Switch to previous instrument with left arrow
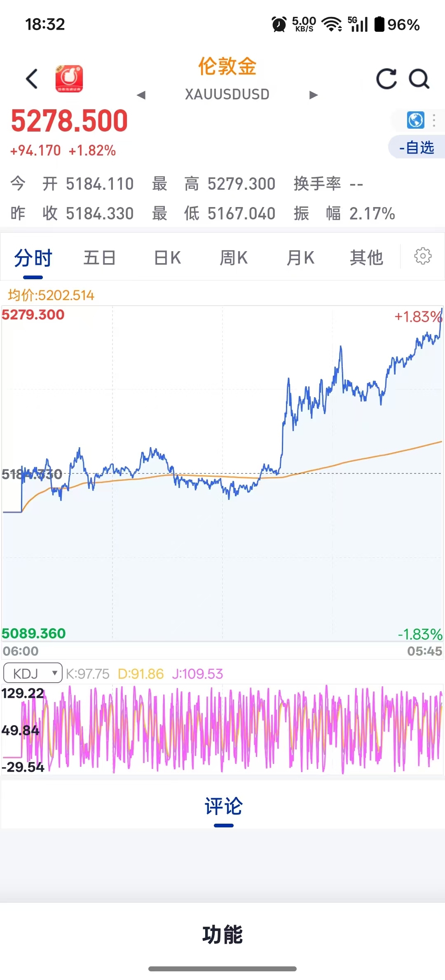445x980 pixels. click(141, 95)
